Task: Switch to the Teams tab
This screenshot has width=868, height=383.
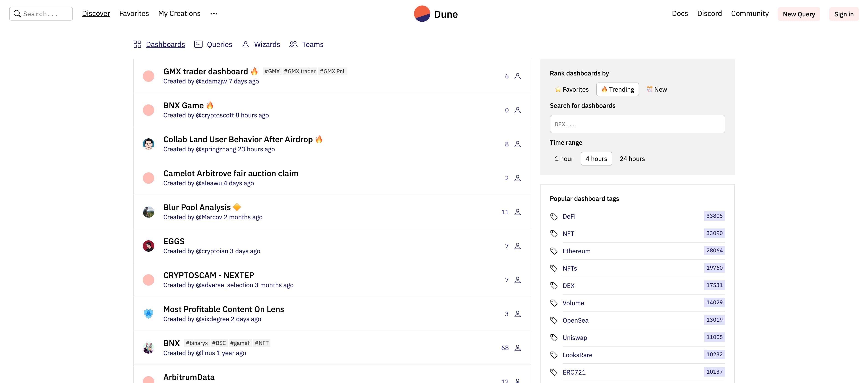Action: point(312,44)
